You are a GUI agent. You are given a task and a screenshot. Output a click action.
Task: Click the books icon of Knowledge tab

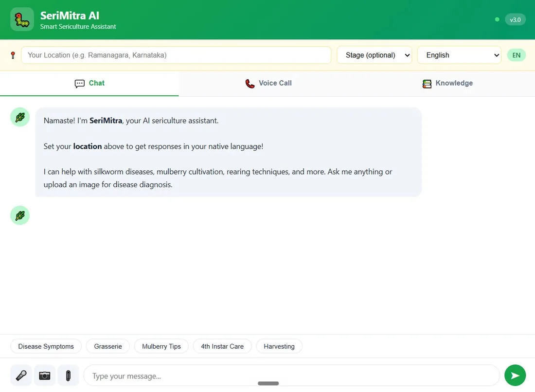point(427,84)
